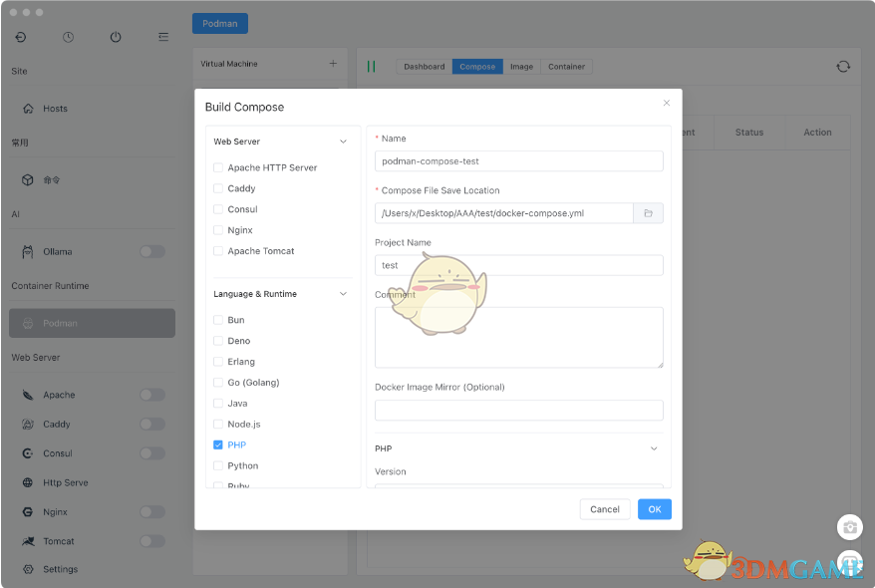Uncheck the PHP checkbox
875x588 pixels.
point(217,444)
